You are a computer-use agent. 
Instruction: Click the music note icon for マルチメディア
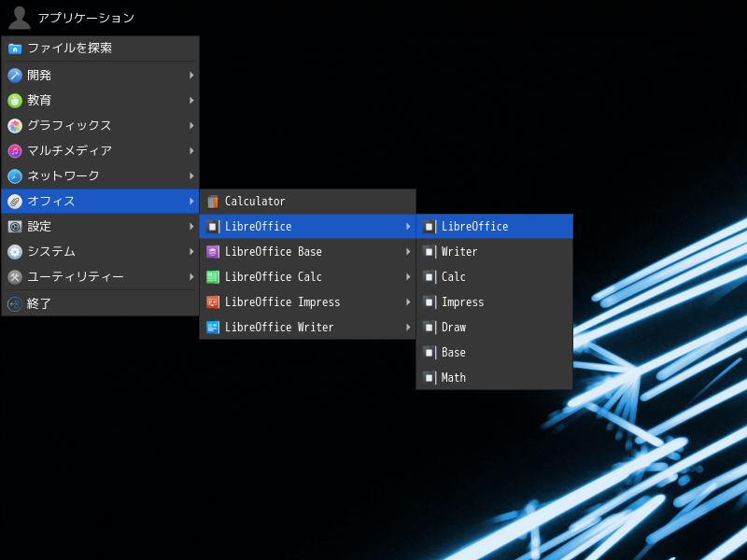(x=15, y=151)
